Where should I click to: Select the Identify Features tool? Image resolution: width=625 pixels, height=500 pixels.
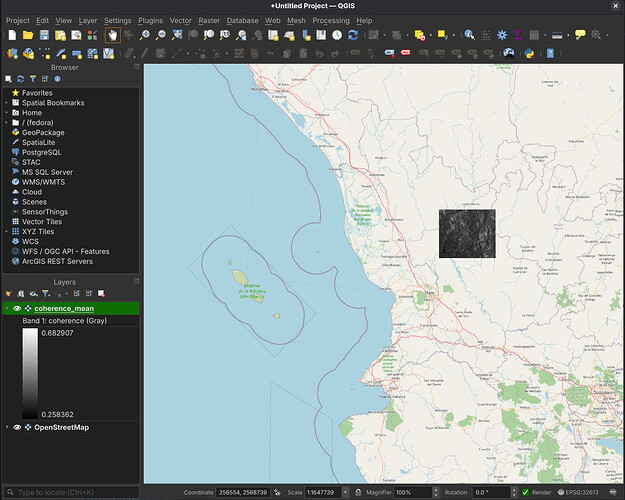470,35
